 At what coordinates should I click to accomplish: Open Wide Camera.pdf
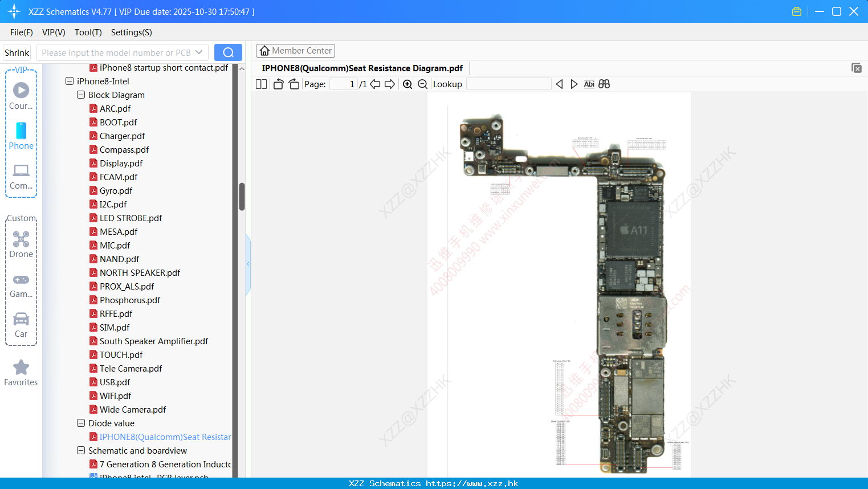coord(133,409)
